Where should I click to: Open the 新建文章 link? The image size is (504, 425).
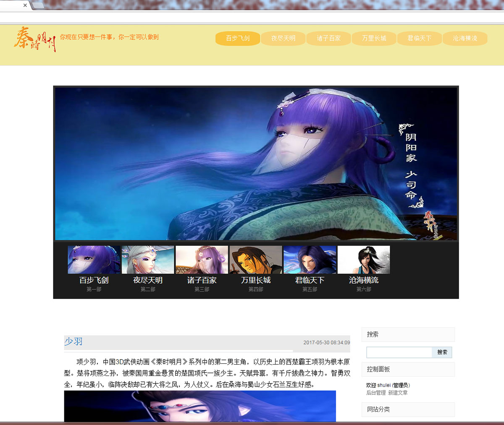(398, 393)
